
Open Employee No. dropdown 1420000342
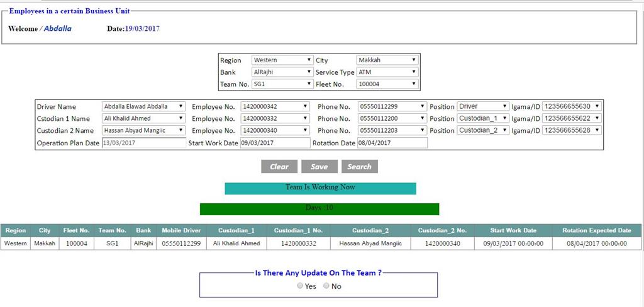[x=275, y=106]
